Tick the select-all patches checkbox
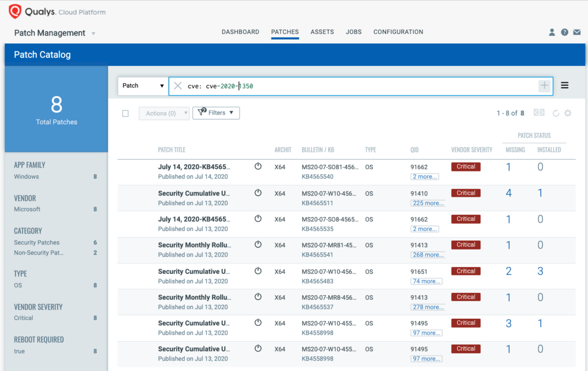This screenshot has height=371, width=588. (x=125, y=113)
